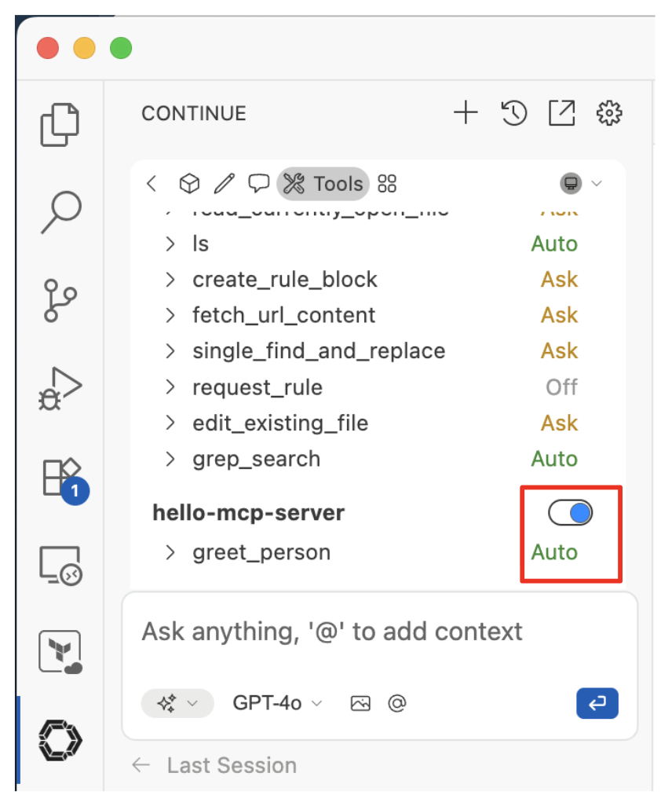
Task: Open the assistant selector dropdown chevron
Action: coord(597,184)
